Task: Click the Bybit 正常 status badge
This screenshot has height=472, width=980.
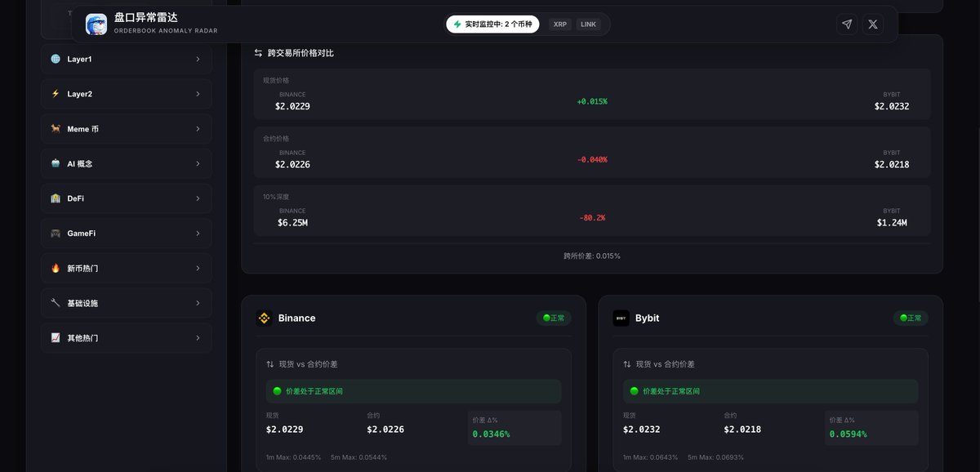Action: (911, 318)
